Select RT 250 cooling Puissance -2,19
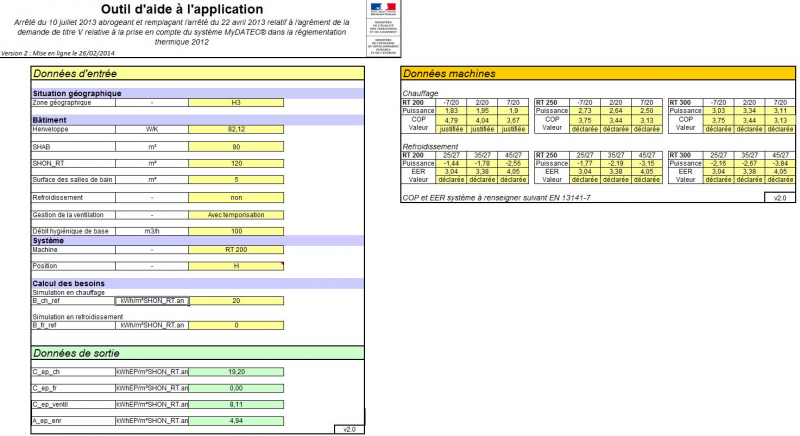800x436 pixels. [616, 164]
